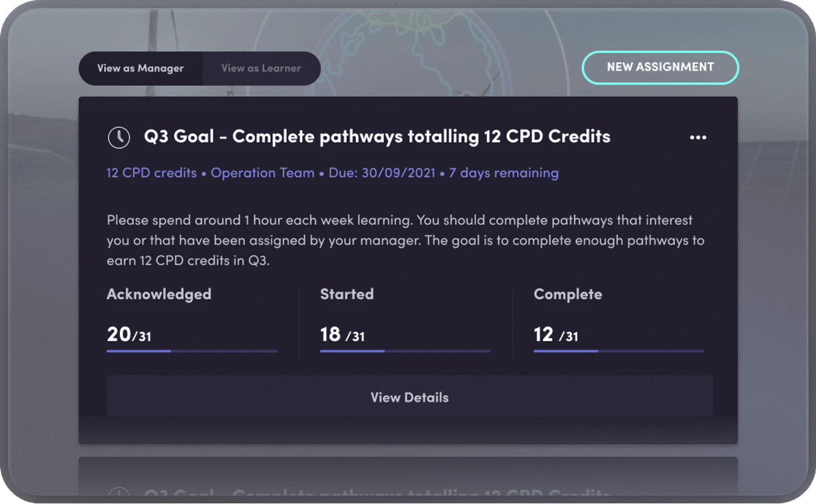The image size is (816, 504).
Task: Select the Acknowledged 20/31 count
Action: click(129, 335)
